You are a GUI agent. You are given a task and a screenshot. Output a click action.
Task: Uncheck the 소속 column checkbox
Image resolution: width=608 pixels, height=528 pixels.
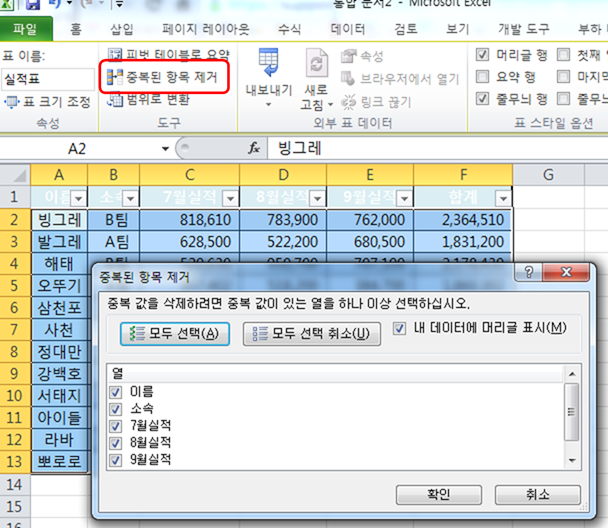[116, 409]
